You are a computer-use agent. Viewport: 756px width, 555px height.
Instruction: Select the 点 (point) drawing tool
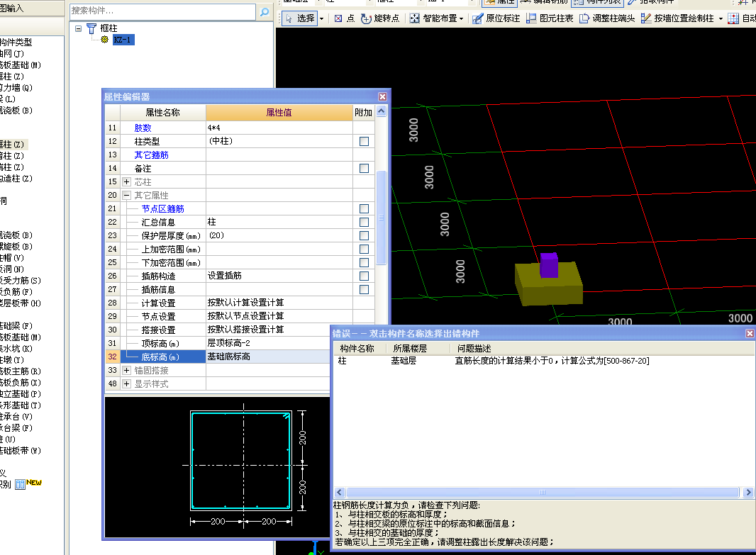(345, 18)
